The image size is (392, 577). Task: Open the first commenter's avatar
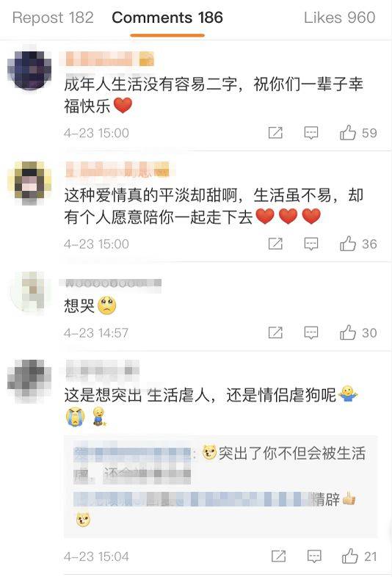click(29, 69)
